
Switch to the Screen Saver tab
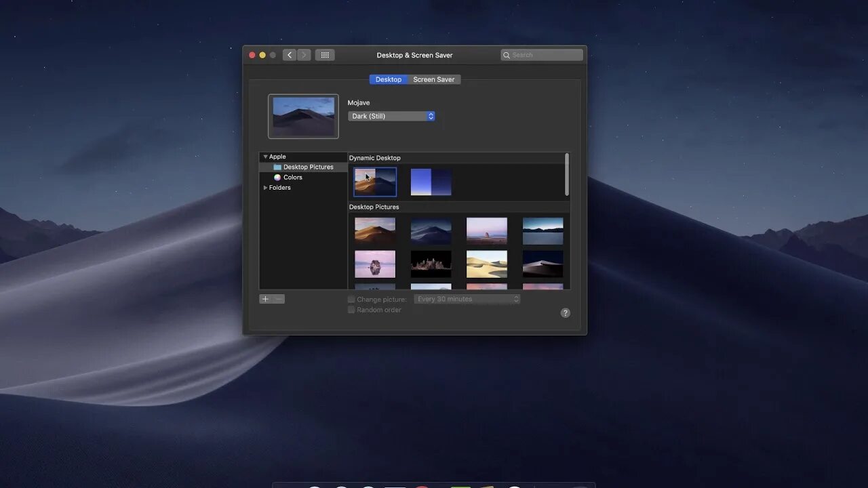(434, 79)
